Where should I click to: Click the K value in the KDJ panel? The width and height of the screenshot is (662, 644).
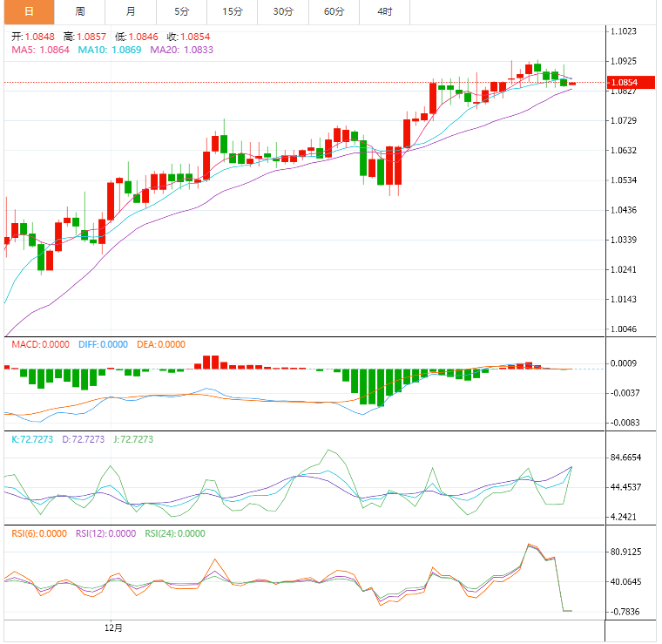click(30, 439)
